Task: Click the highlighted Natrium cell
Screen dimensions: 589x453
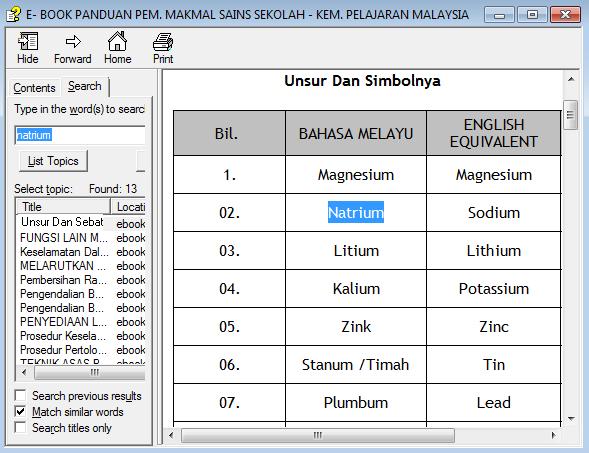Action: click(356, 213)
